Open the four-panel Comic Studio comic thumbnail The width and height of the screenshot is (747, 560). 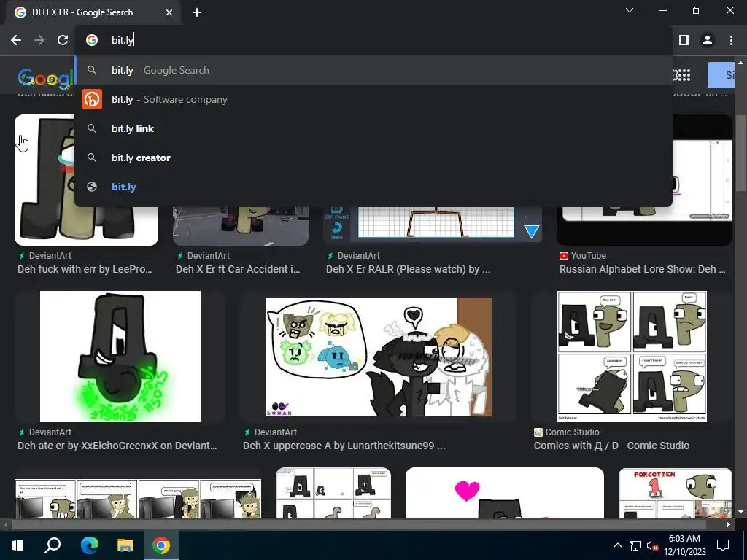pyautogui.click(x=632, y=356)
